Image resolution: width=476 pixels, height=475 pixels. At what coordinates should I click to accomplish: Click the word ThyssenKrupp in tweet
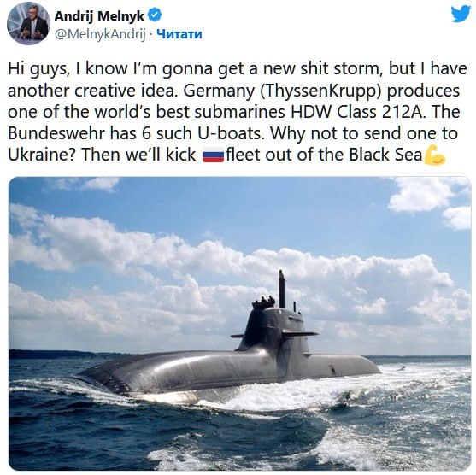[320, 91]
